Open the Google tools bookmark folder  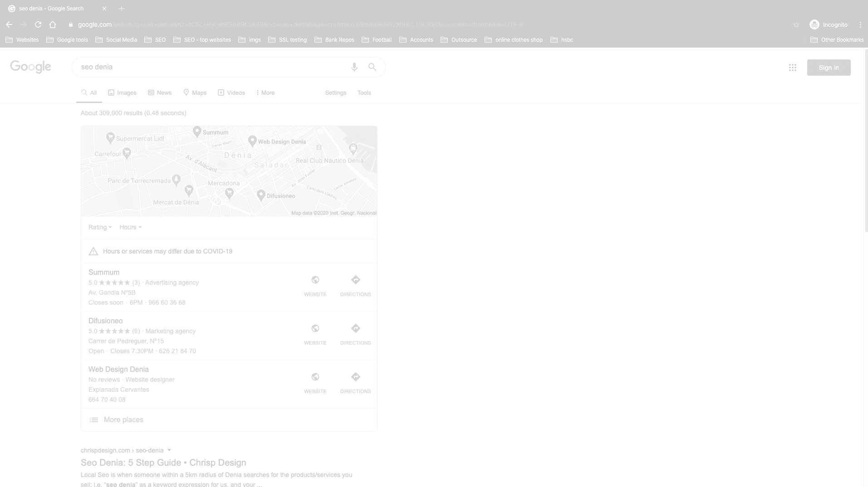pyautogui.click(x=67, y=40)
